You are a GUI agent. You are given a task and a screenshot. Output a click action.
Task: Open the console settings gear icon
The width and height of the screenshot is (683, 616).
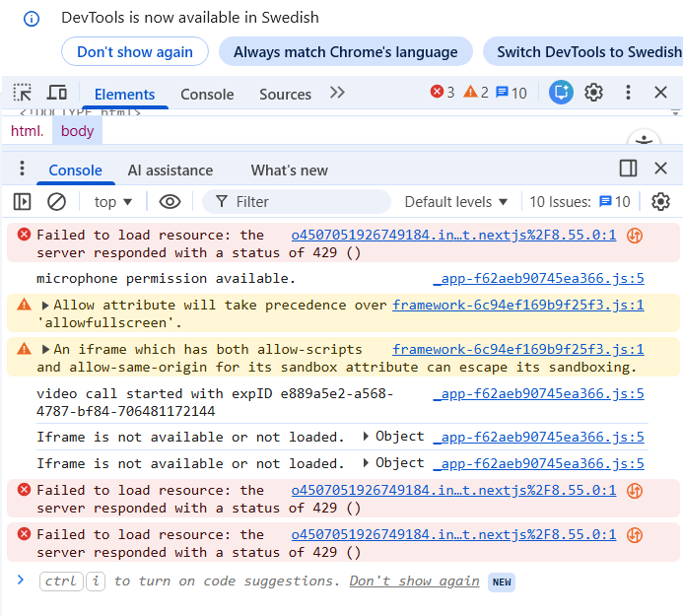point(660,202)
